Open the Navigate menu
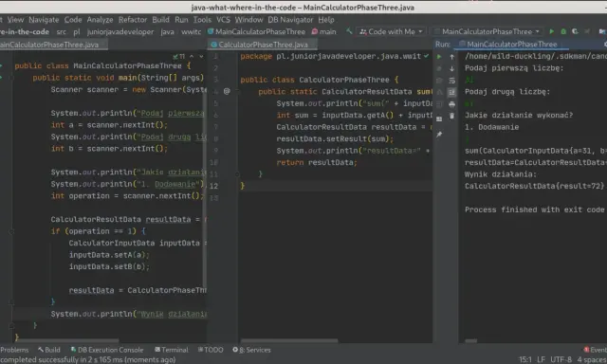 click(44, 19)
